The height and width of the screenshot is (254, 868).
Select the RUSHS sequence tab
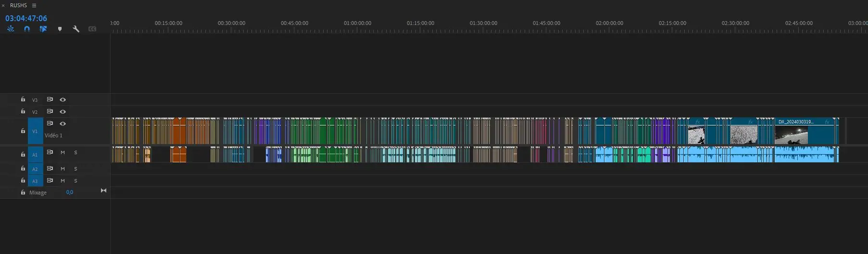[18, 5]
